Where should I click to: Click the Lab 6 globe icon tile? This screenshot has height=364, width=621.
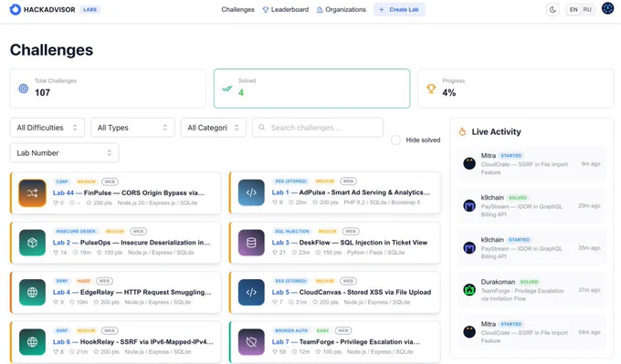pyautogui.click(x=33, y=342)
